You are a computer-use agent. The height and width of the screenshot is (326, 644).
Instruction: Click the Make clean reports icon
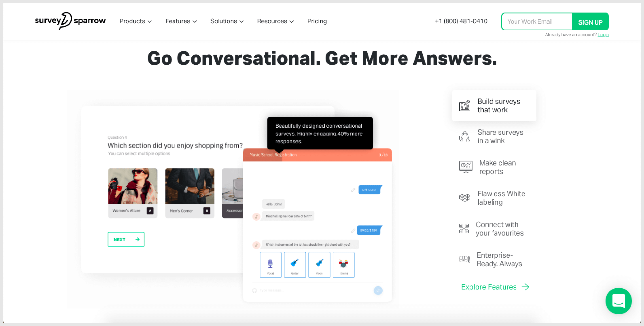pos(465,167)
